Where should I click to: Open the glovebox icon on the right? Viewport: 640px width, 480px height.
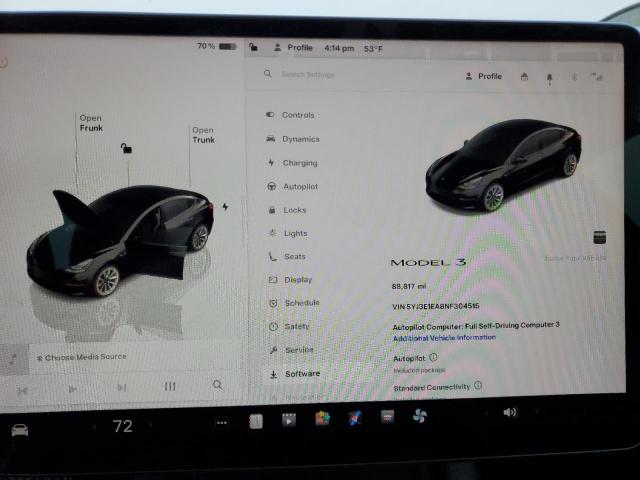[599, 237]
